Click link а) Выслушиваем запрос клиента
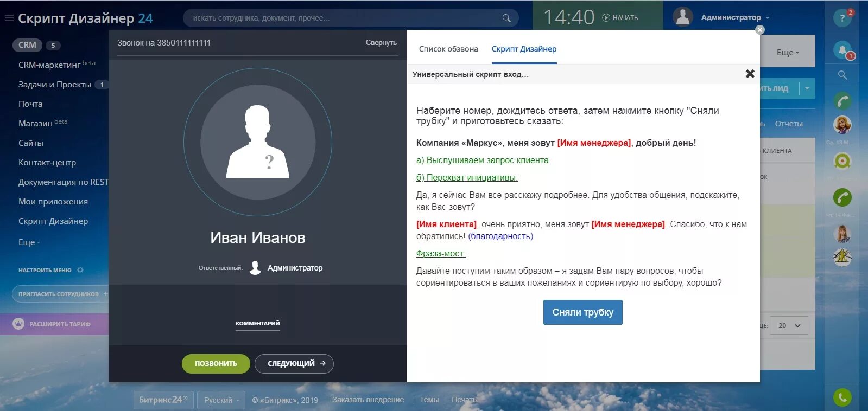 point(483,160)
